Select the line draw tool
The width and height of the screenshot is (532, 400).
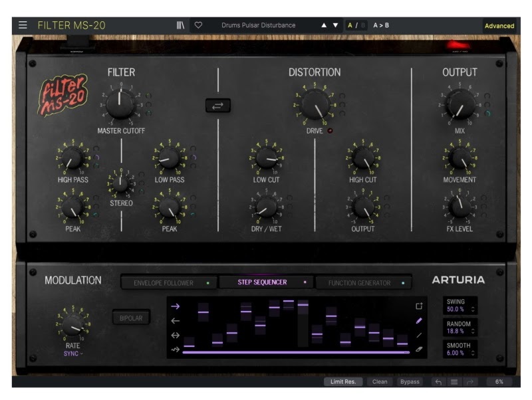(x=419, y=336)
